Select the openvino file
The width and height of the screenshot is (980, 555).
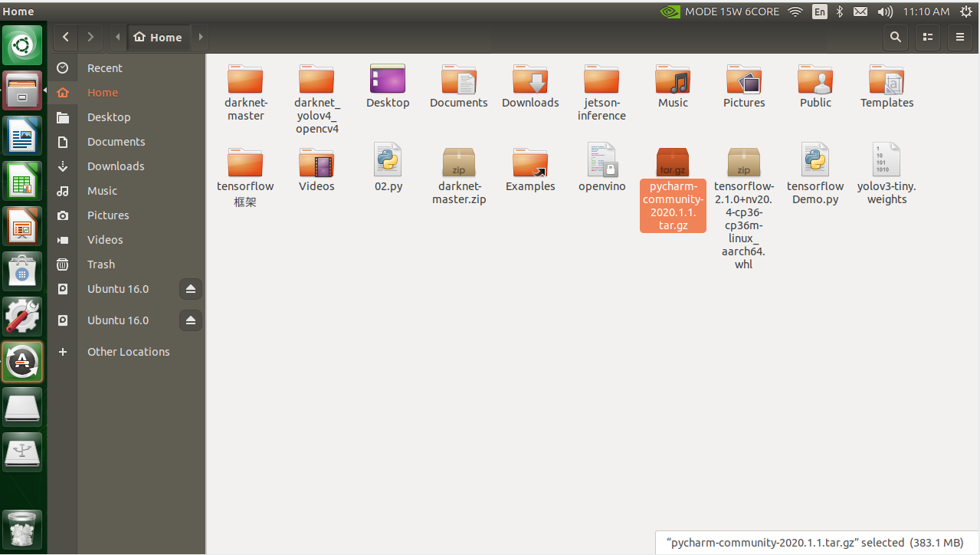coord(601,160)
